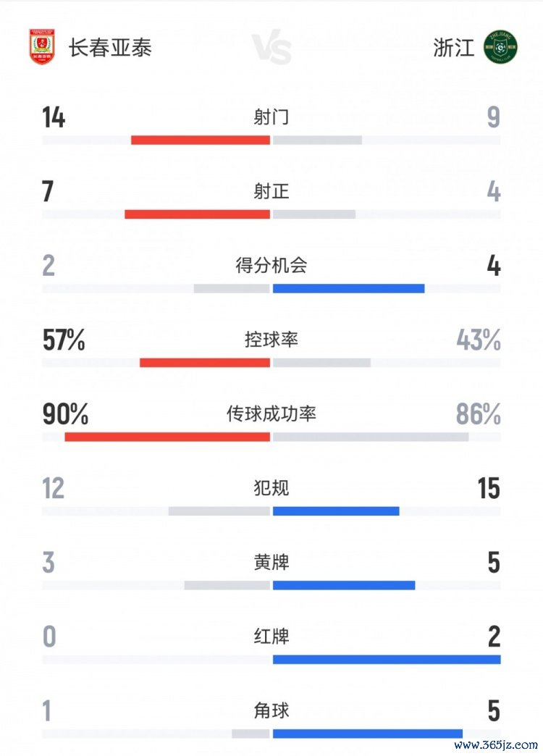
Task: Tap the 黄牌 stat label
Action: 271,563
